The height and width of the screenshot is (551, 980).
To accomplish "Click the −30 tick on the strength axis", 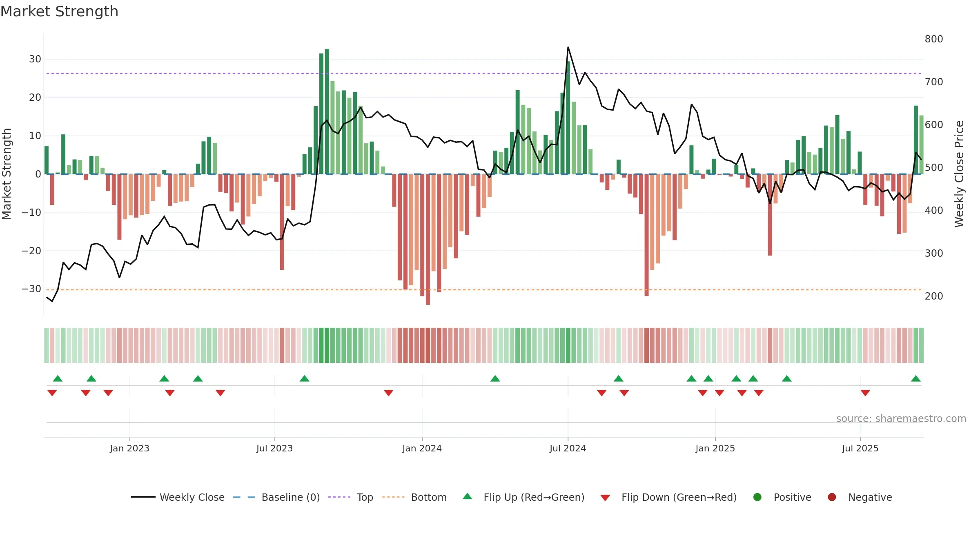I will [x=31, y=289].
